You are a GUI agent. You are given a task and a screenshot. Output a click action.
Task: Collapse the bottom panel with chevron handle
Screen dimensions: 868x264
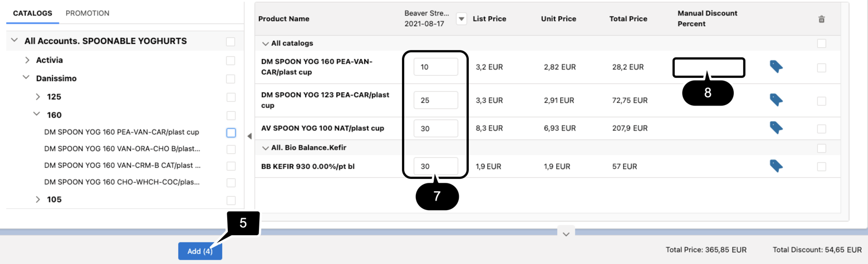coord(566,234)
